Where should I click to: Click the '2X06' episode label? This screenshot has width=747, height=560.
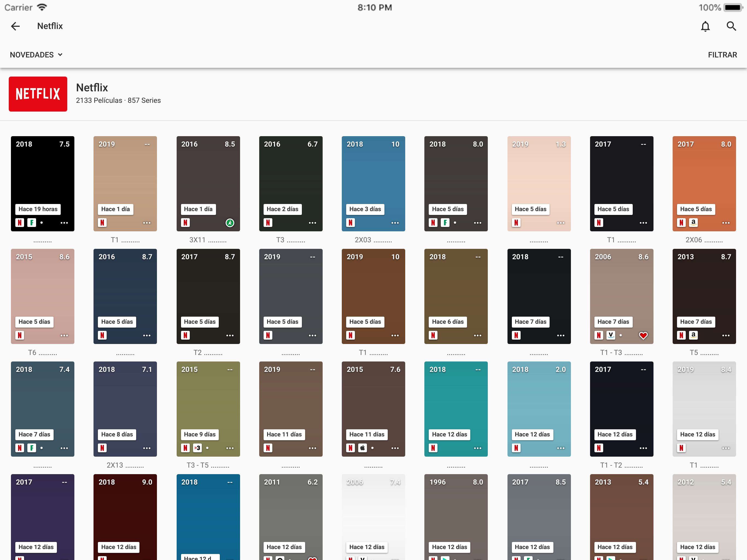tap(694, 240)
